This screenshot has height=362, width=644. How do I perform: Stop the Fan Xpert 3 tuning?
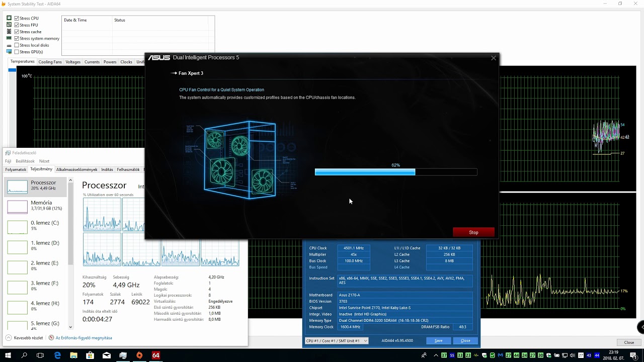click(473, 232)
